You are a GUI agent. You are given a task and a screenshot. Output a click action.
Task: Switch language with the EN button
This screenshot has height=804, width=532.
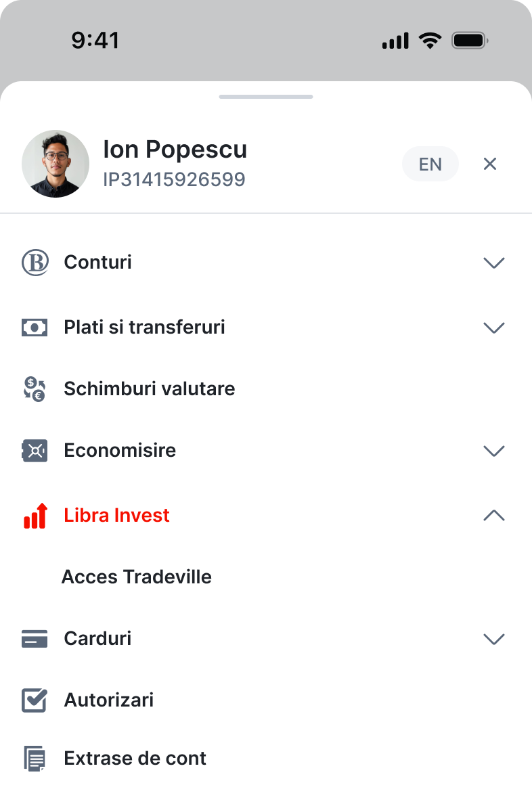[x=430, y=164]
